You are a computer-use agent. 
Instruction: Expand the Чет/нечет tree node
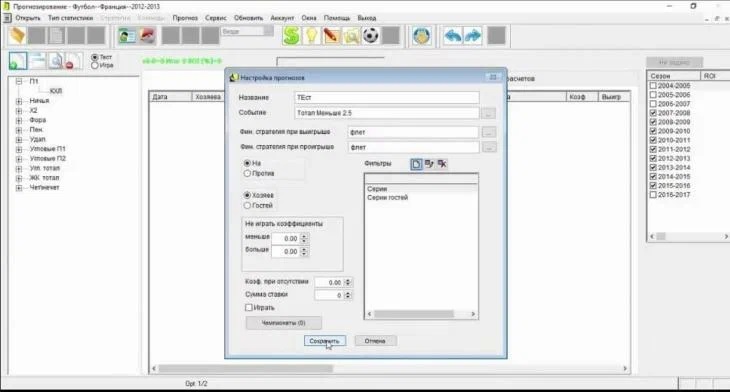(19, 188)
